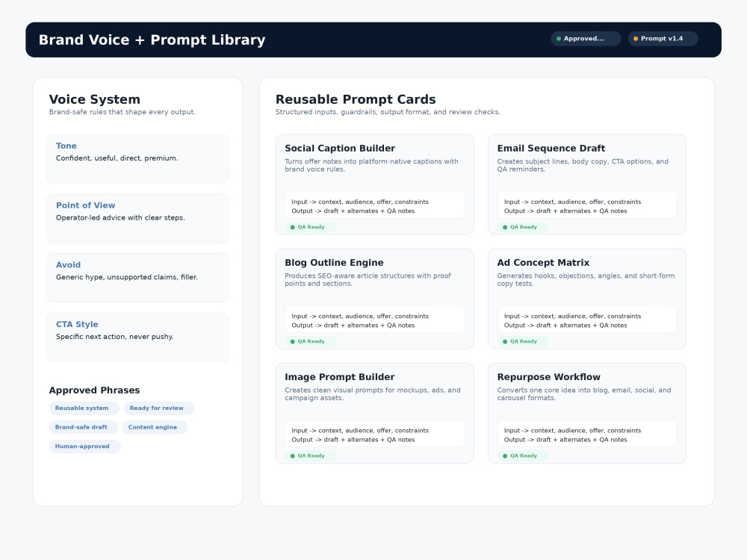Open the Image Prompt Builder card title
The image size is (747, 560).
[x=340, y=377]
